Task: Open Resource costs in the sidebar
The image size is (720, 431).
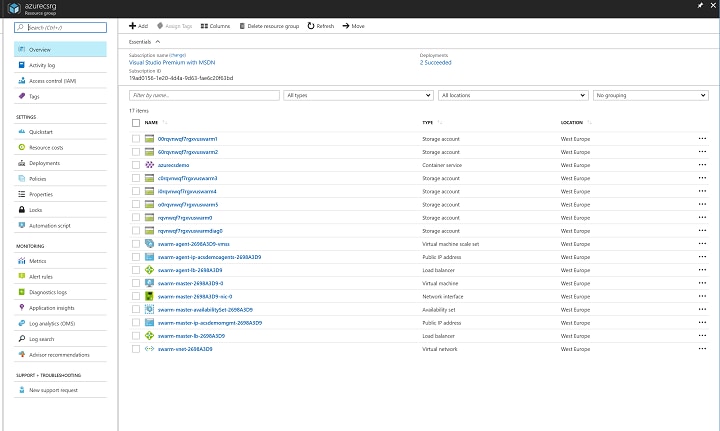Action: click(x=60, y=147)
